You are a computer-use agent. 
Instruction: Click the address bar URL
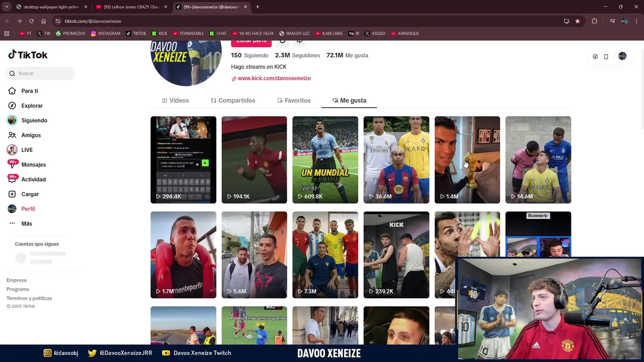[93, 21]
